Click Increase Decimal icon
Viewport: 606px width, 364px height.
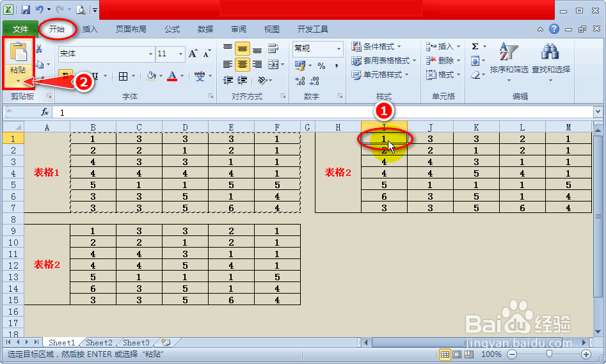coord(300,81)
